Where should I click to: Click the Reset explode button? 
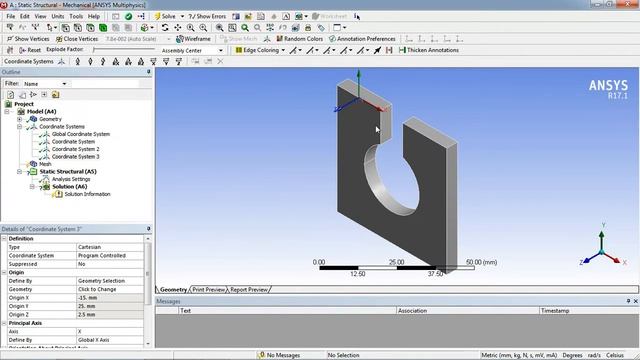tap(30, 50)
